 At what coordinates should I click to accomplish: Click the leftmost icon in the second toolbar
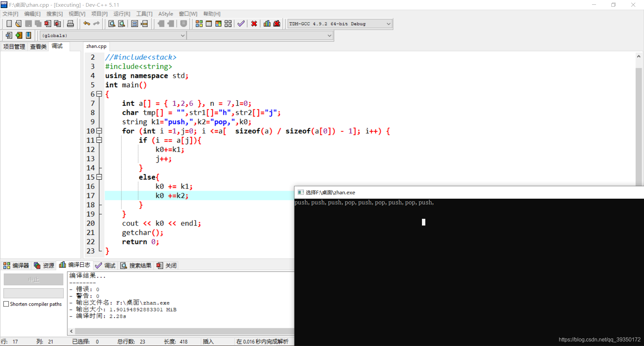9,35
